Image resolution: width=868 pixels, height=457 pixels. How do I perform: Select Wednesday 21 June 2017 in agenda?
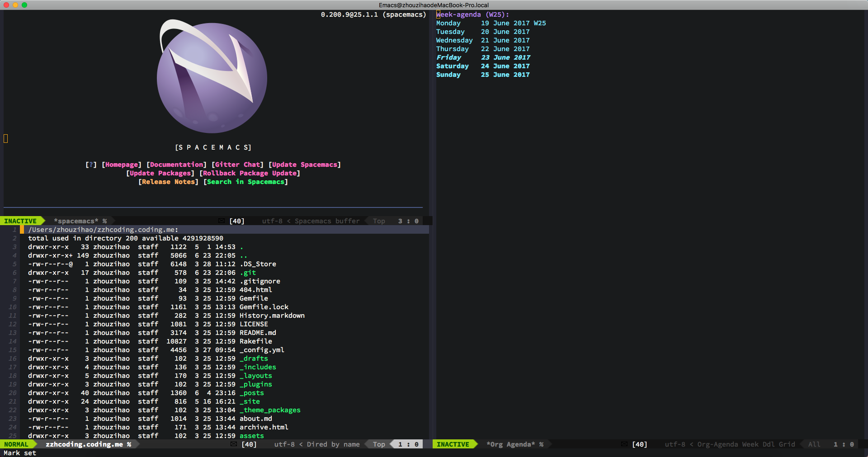point(483,40)
